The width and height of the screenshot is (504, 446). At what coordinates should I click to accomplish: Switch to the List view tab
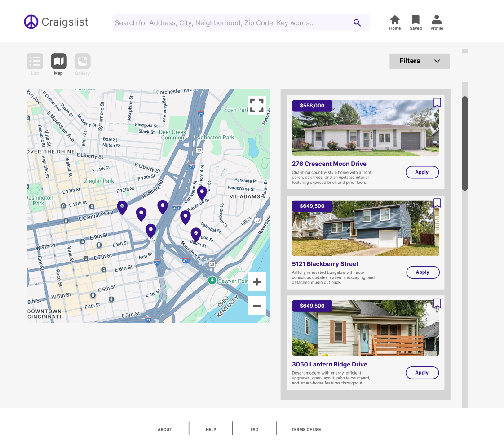click(x=35, y=61)
